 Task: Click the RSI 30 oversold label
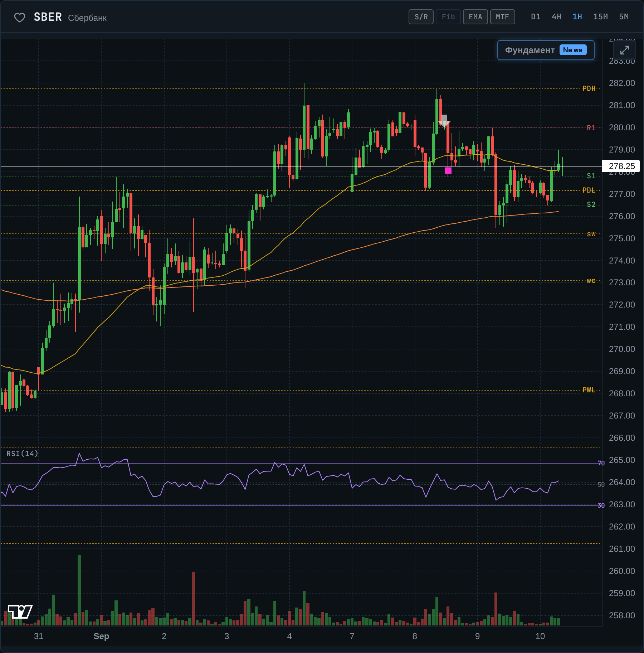(601, 506)
